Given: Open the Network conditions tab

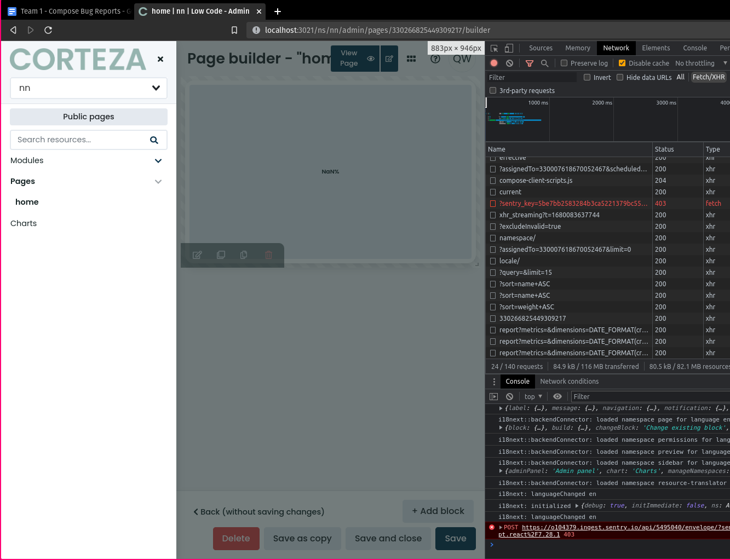Looking at the screenshot, I should click(569, 381).
